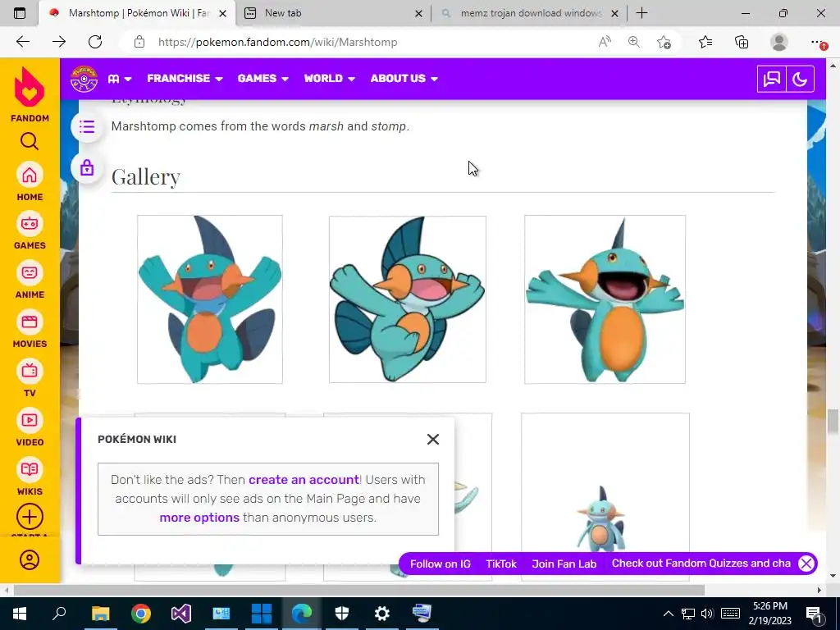The width and height of the screenshot is (840, 630).
Task: Open Visual Studio from taskbar
Action: tap(181, 614)
